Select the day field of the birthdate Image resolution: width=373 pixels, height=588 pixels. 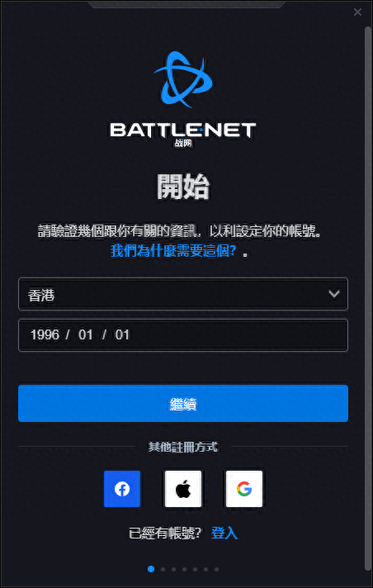click(x=122, y=334)
